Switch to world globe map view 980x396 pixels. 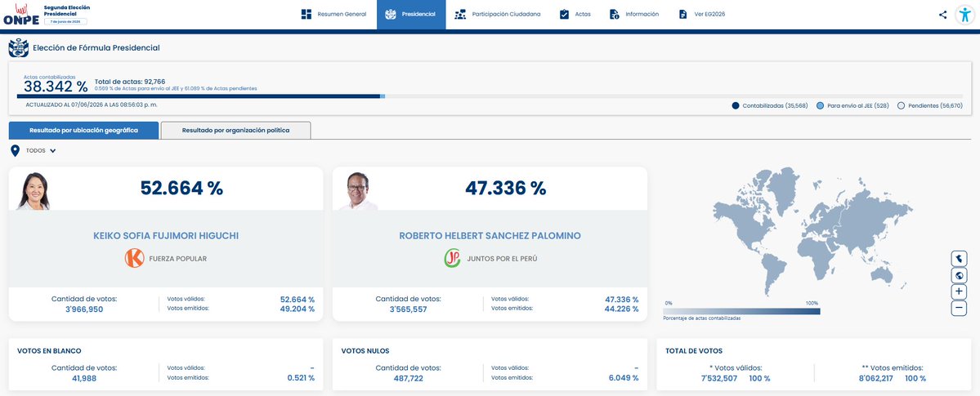click(959, 275)
